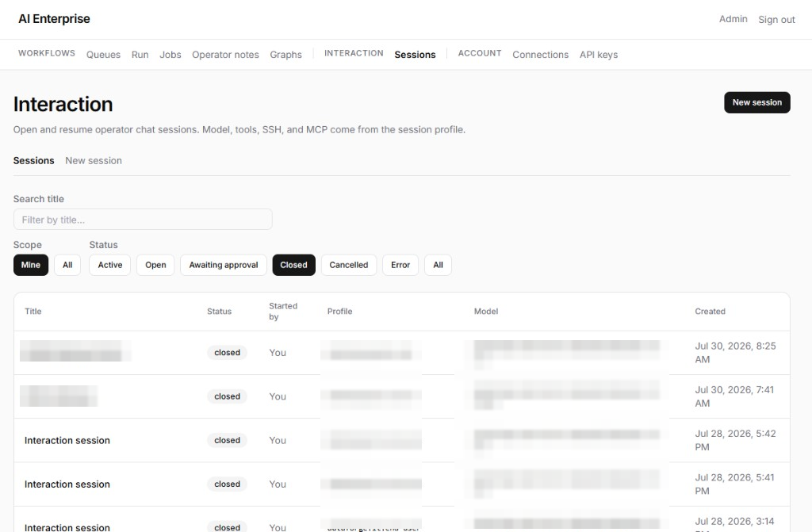Viewport: 812px width, 532px height.
Task: Set Scope filter to Mine
Action: pyautogui.click(x=31, y=265)
